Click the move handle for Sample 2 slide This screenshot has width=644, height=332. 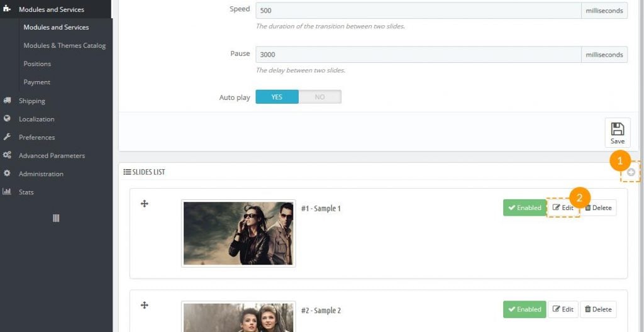(x=144, y=305)
